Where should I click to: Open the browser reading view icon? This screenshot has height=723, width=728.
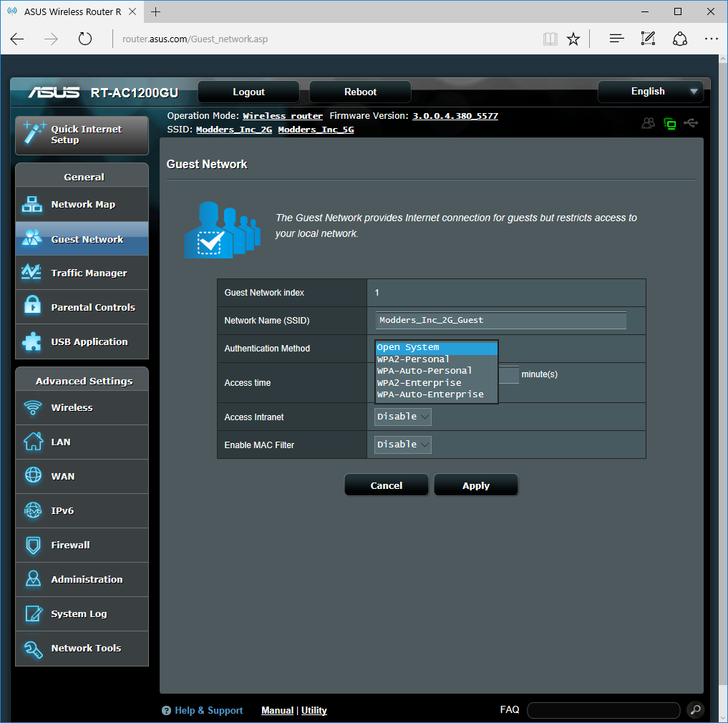click(x=550, y=39)
